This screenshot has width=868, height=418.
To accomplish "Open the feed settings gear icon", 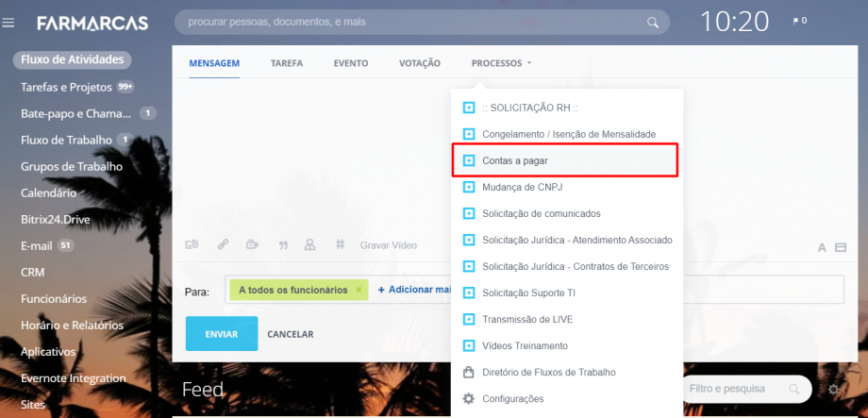I will pyautogui.click(x=833, y=389).
